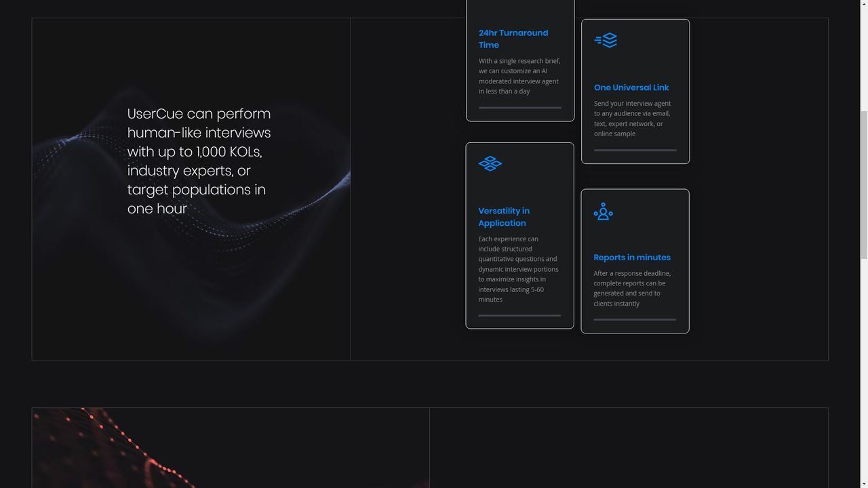Click description starting 'After a response deadline'
The image size is (868, 488).
click(632, 289)
